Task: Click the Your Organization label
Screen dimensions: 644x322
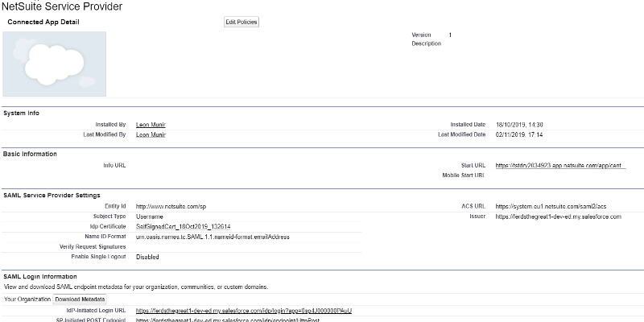Action: pyautogui.click(x=27, y=299)
